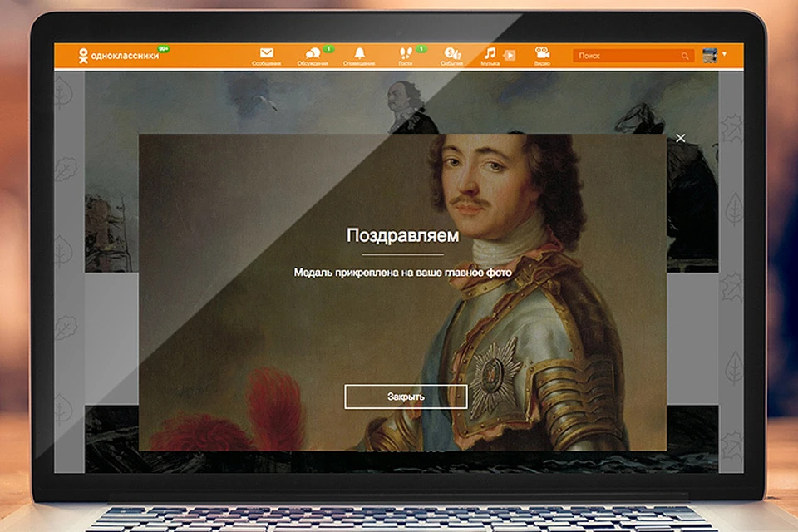Click the text Медаль прикреплена на ваше главное фото
798x532 pixels.
click(402, 273)
